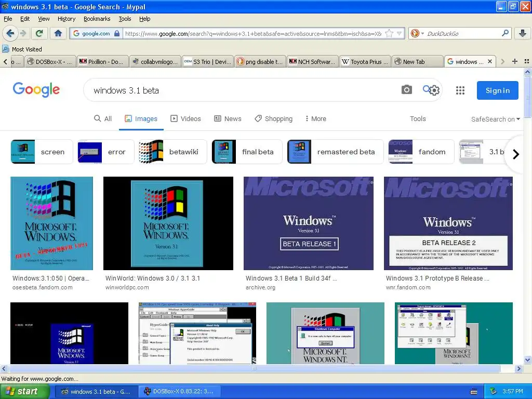This screenshot has width=532, height=399.
Task: Switch to News results
Action: (x=228, y=118)
